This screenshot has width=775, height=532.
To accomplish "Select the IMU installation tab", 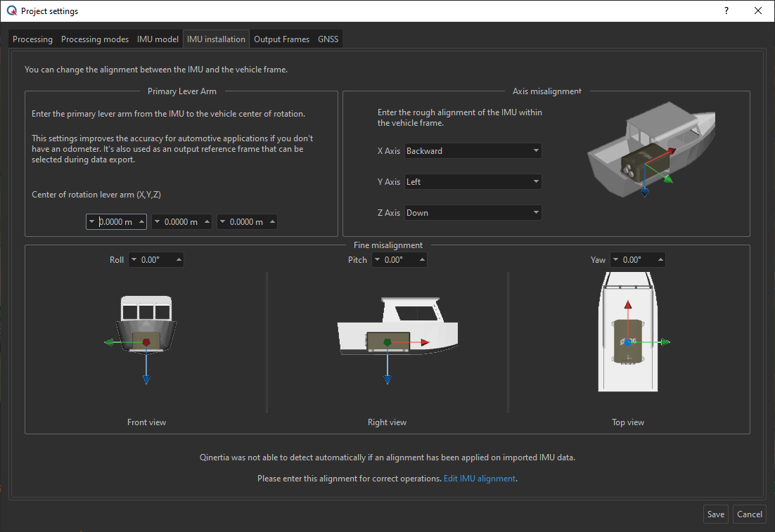I will pos(216,39).
